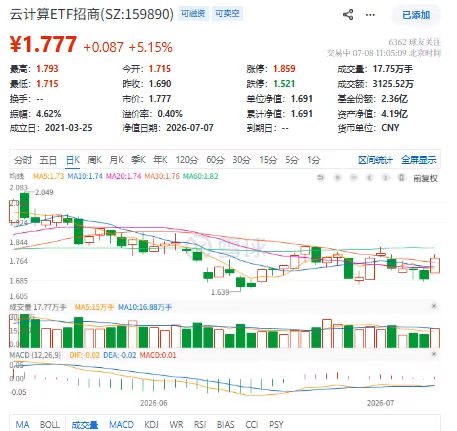Toggle the BOLL overlay indicator

(49, 425)
